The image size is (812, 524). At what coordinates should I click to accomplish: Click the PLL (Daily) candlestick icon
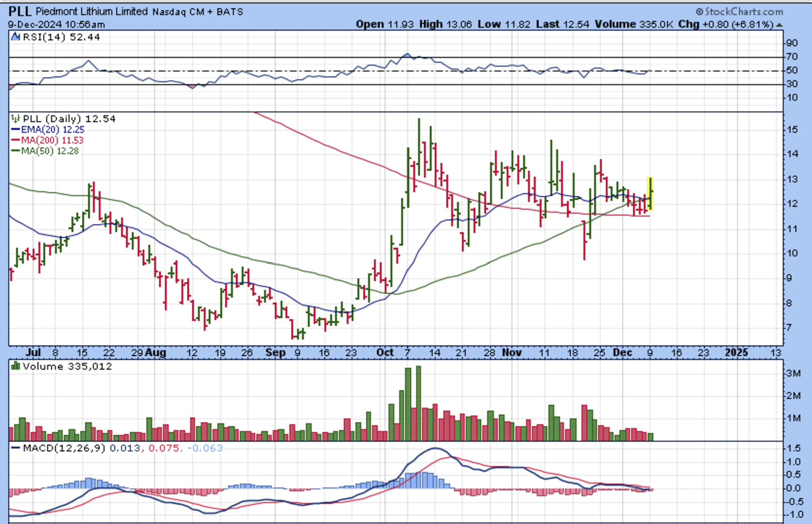pos(15,119)
